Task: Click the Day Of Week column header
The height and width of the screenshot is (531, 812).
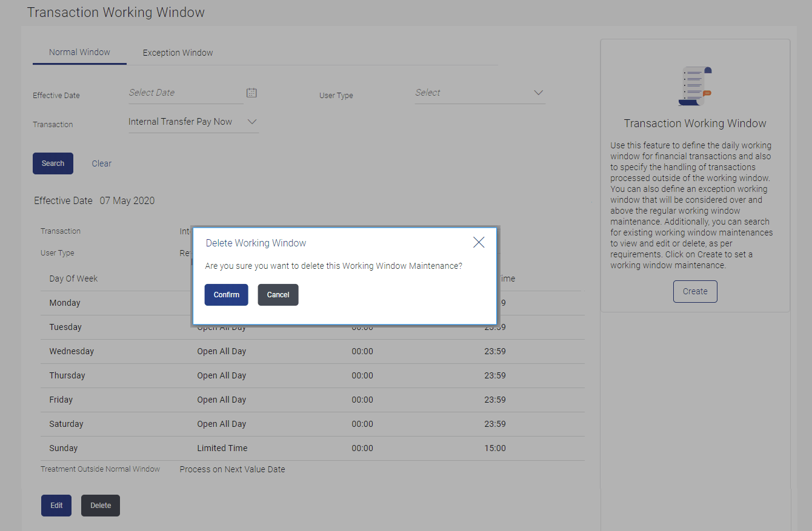Action: click(73, 279)
